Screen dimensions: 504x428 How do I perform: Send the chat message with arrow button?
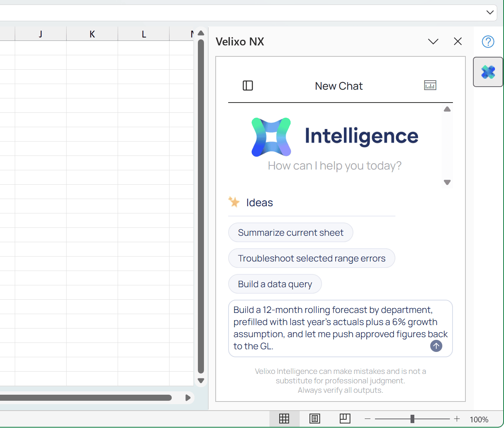click(436, 346)
